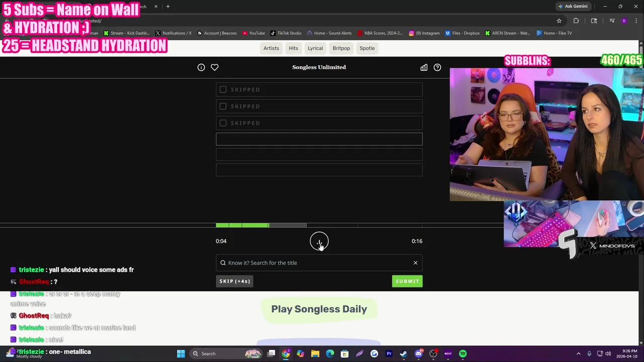Open the YouTube bookmark

pos(254,33)
